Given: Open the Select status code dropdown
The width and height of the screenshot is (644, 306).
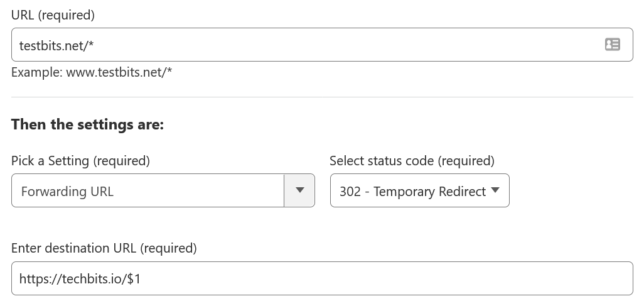Looking at the screenshot, I should [x=420, y=190].
